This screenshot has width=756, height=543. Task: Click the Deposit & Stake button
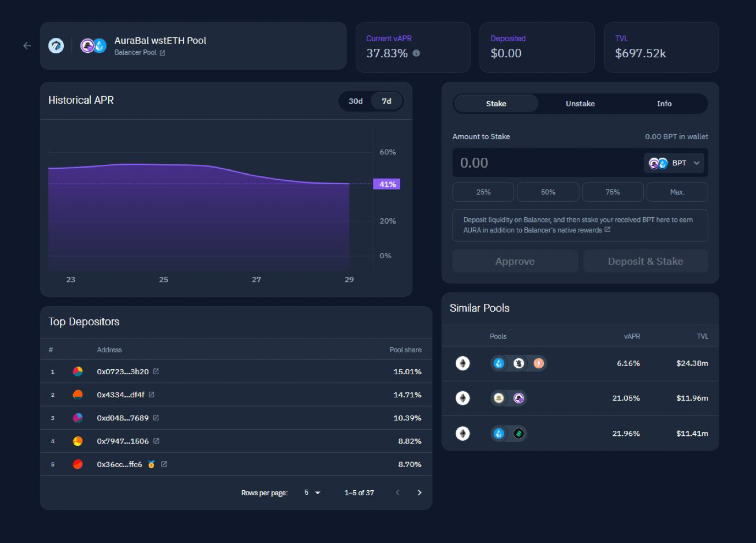click(x=645, y=262)
